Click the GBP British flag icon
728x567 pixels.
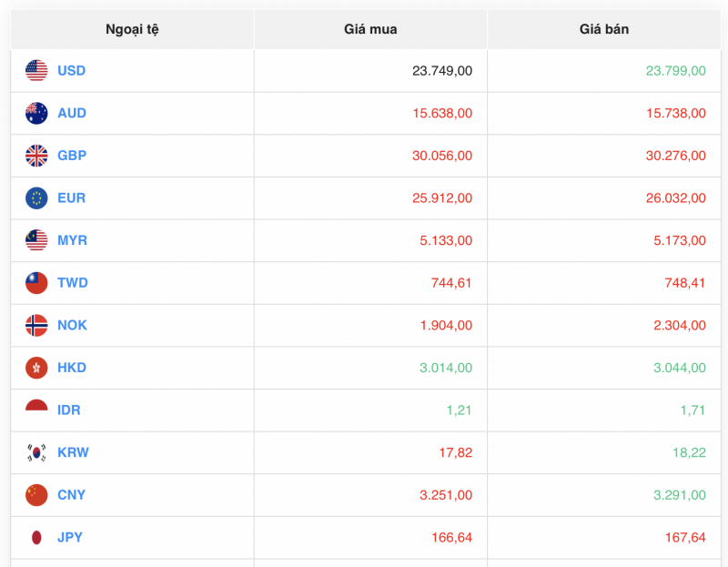(x=35, y=156)
